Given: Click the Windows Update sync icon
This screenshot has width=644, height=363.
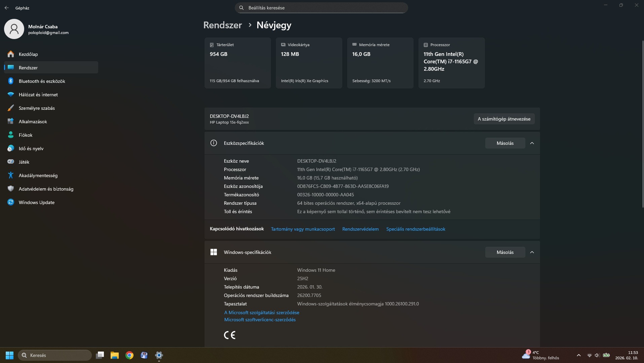Looking at the screenshot, I should pos(11,202).
